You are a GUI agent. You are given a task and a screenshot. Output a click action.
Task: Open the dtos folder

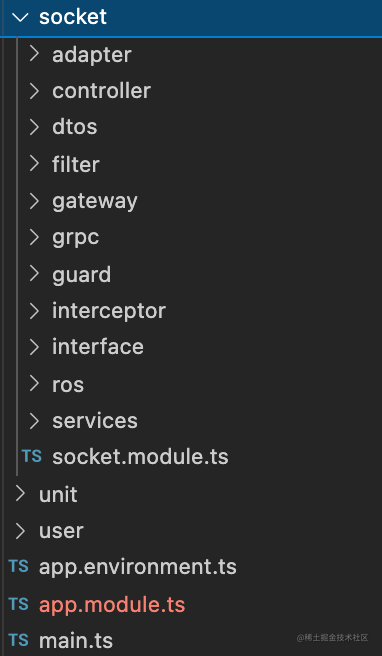coord(191,128)
